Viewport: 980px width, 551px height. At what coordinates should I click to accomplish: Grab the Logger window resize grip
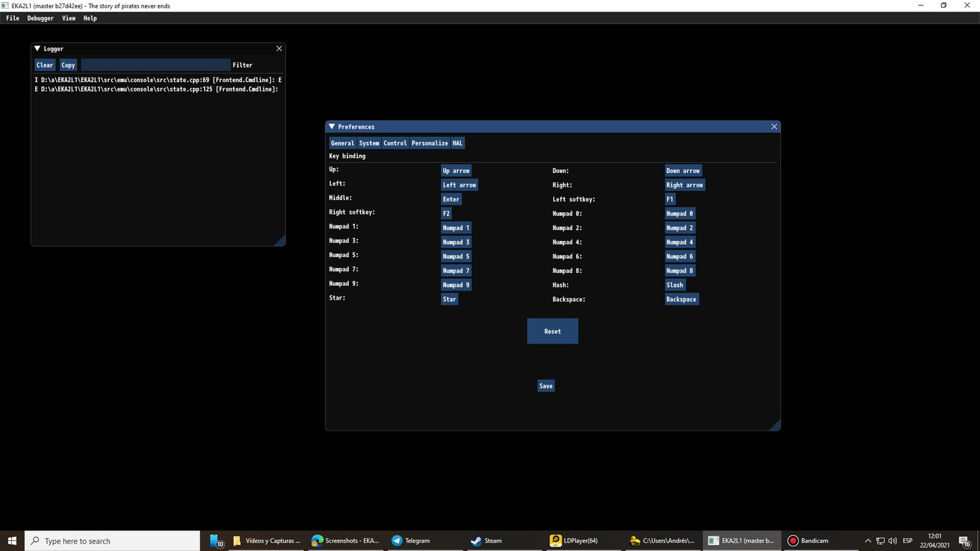(279, 240)
